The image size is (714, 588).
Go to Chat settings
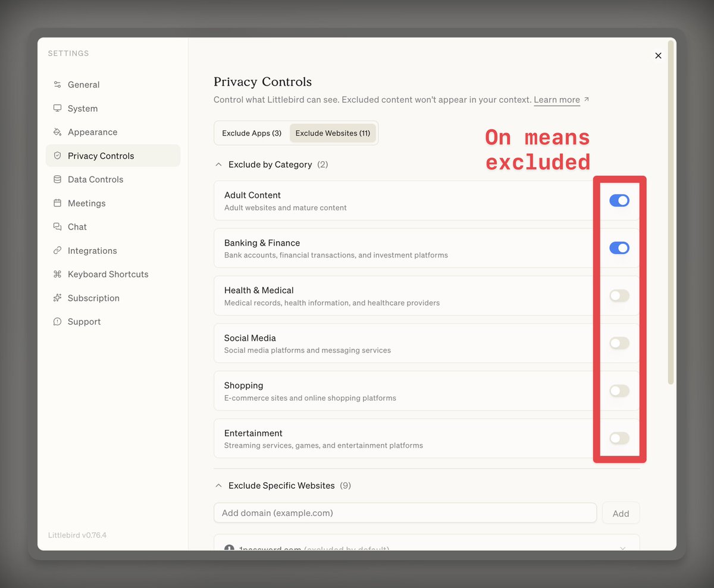click(113, 227)
